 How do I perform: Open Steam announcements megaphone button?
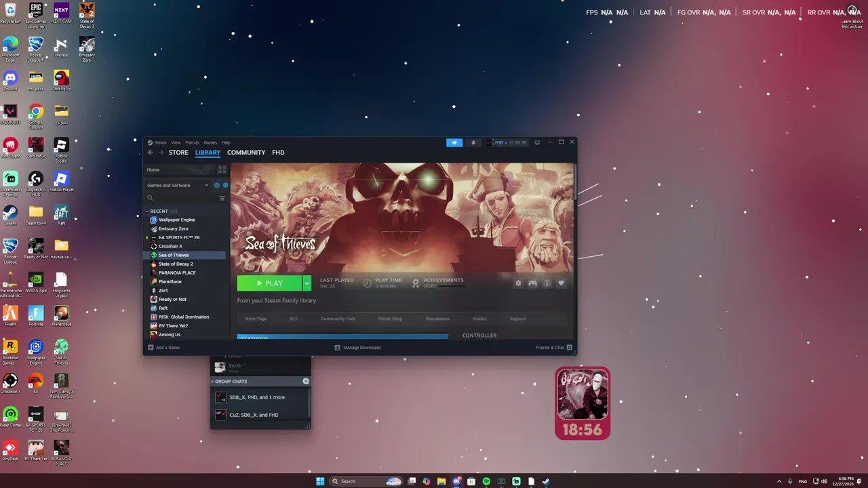pos(454,142)
